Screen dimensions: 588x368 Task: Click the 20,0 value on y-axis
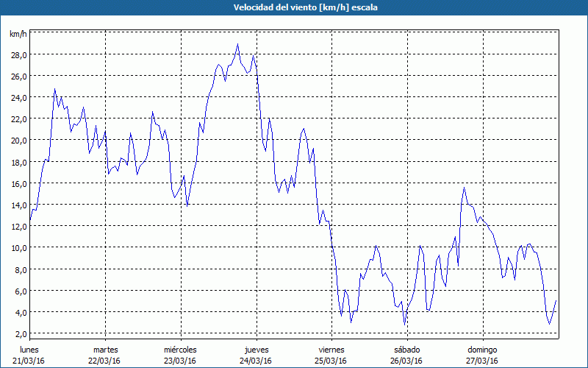point(18,140)
